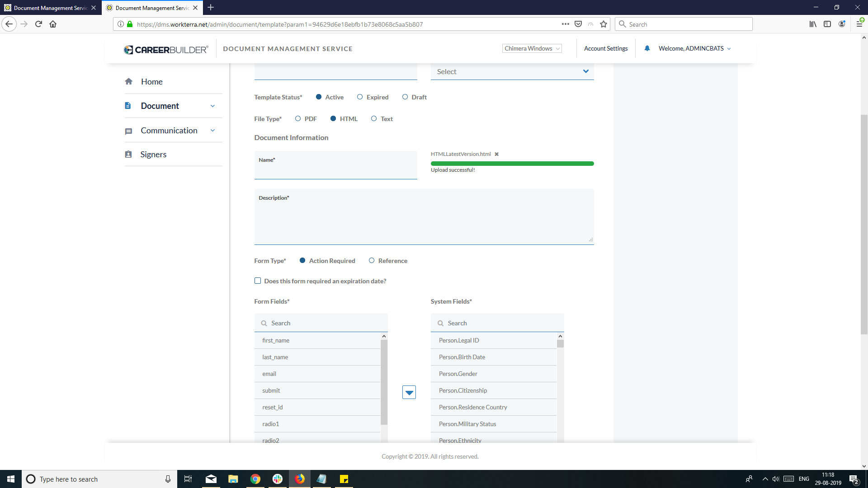
Task: Open the Chimera Windows dropdown
Action: [532, 49]
